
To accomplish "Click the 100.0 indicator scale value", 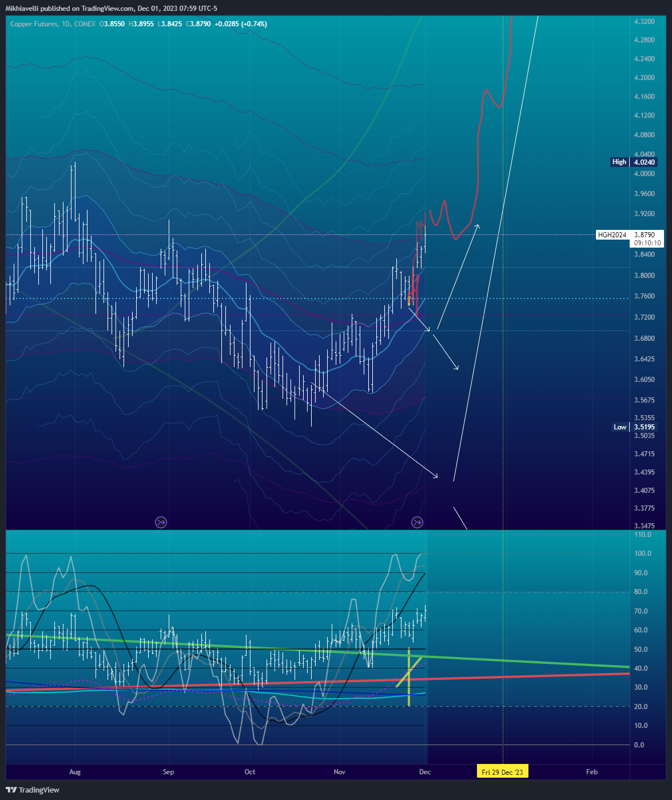I will pyautogui.click(x=643, y=554).
